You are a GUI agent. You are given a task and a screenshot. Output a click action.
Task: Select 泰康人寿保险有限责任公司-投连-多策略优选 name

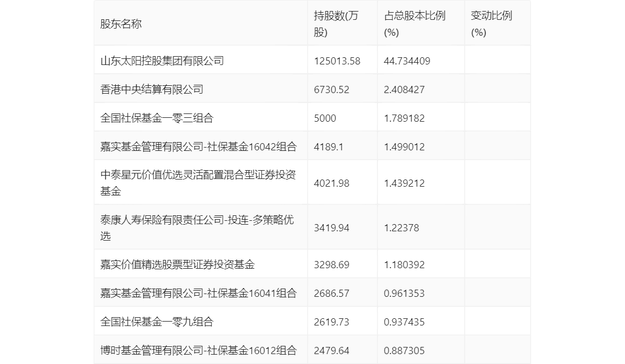click(197, 228)
